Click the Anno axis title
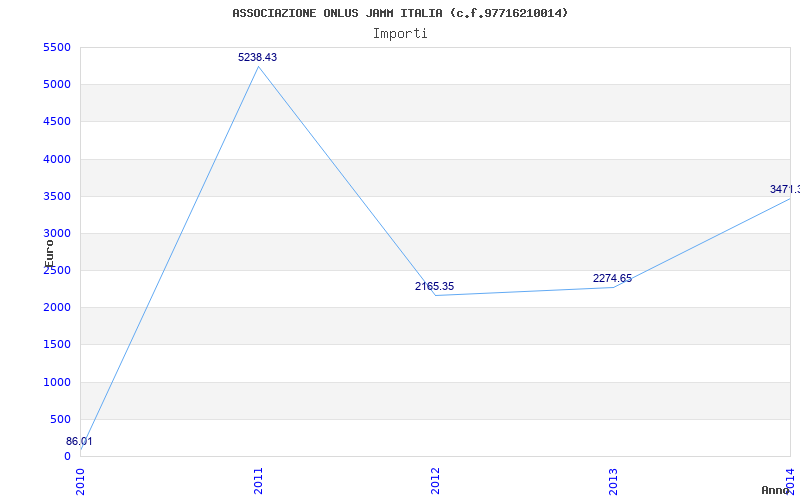This screenshot has height=500, width=800. (775, 490)
